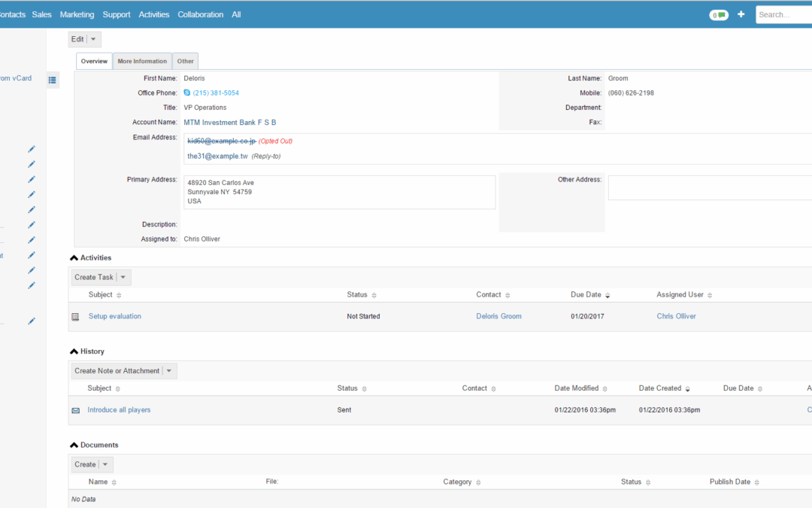Click the envelope icon beside Introduce all players
Screen dimensions: 812x508
click(76, 411)
